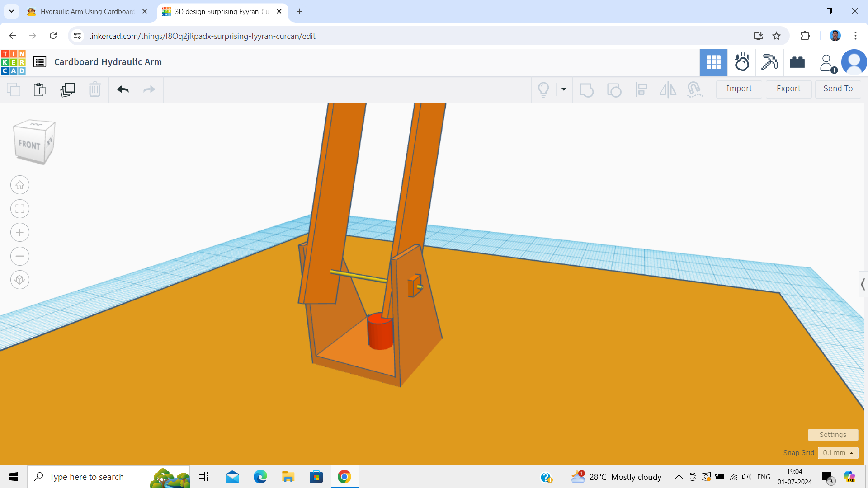
Task: Flip the model using the Mirror icon
Action: pos(668,90)
